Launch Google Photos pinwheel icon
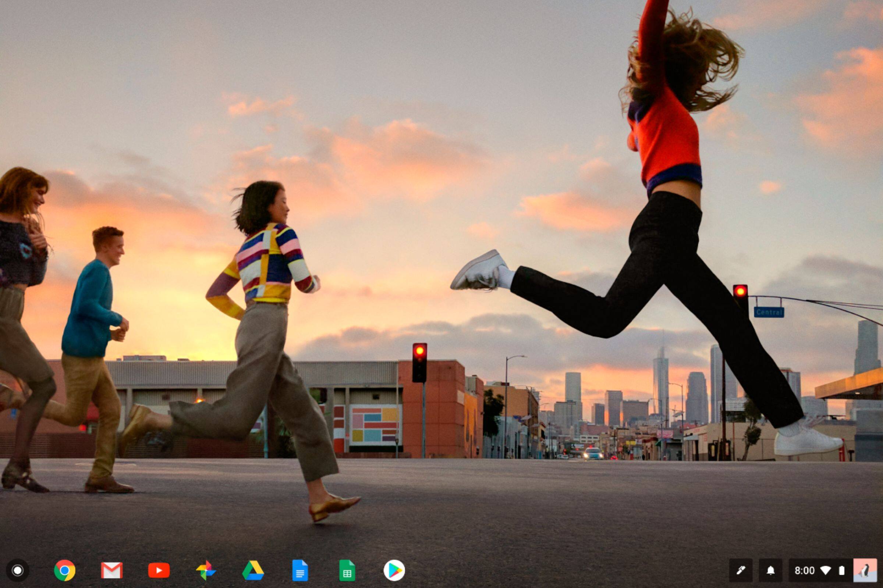 (206, 570)
